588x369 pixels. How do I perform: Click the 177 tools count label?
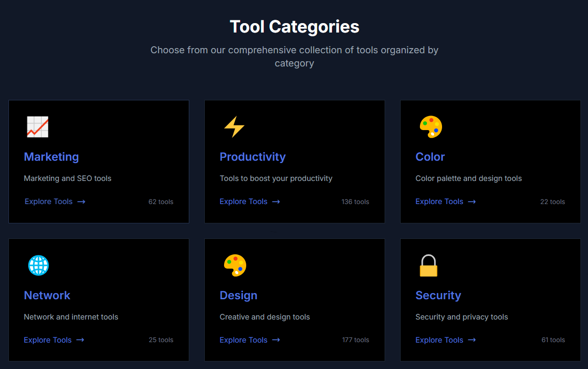pyautogui.click(x=355, y=340)
